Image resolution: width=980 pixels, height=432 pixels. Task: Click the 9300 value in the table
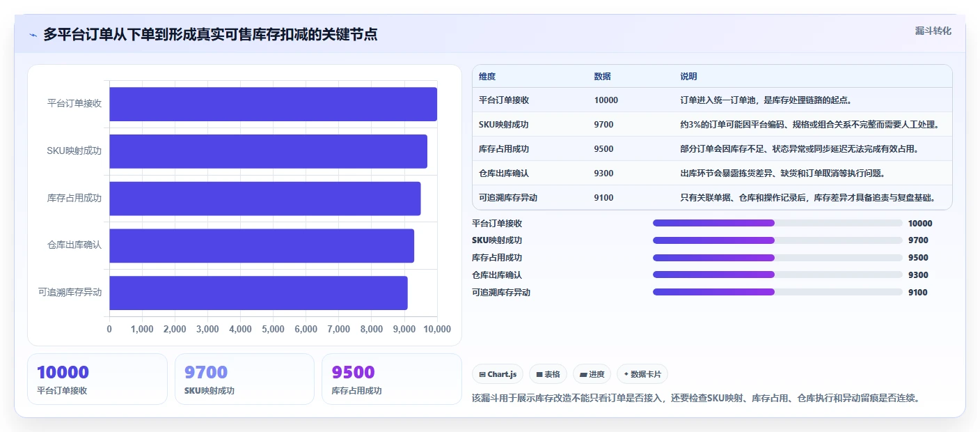point(604,173)
